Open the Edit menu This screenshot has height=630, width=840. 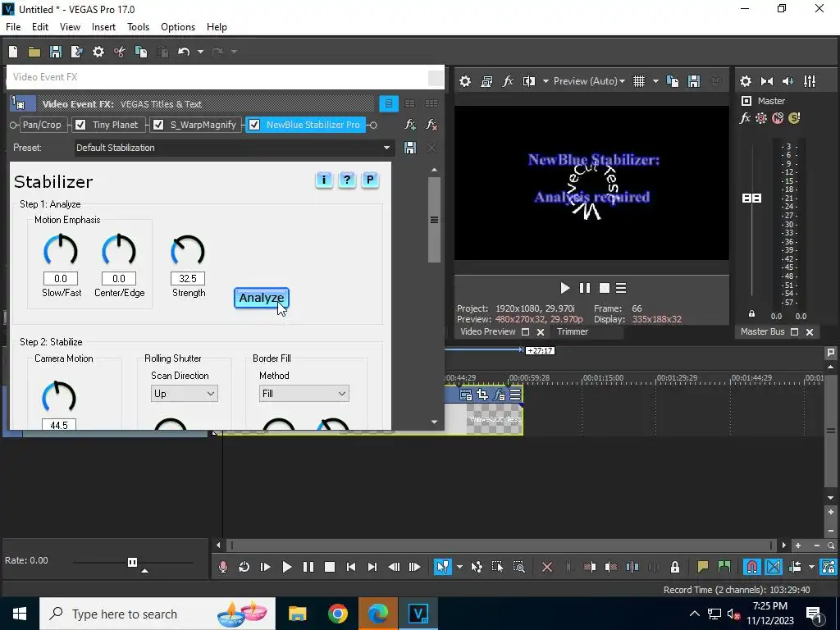point(40,27)
